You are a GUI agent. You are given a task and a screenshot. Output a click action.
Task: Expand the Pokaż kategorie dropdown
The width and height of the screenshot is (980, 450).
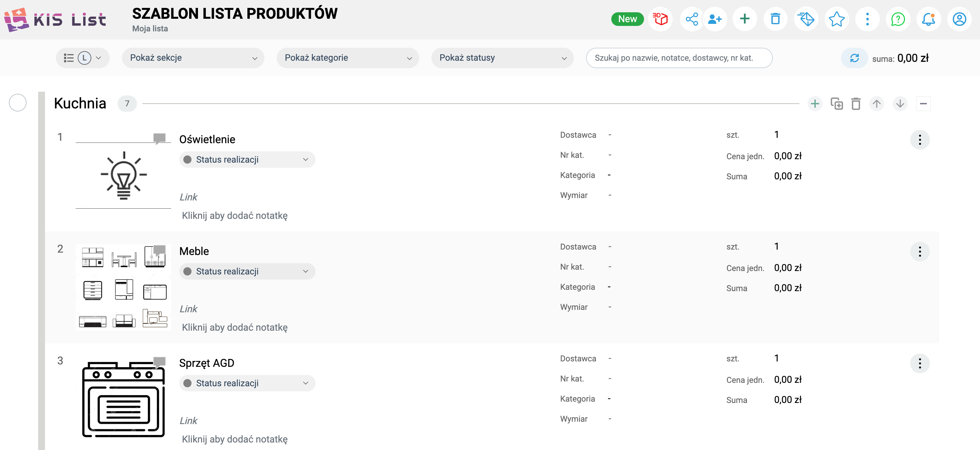(347, 58)
